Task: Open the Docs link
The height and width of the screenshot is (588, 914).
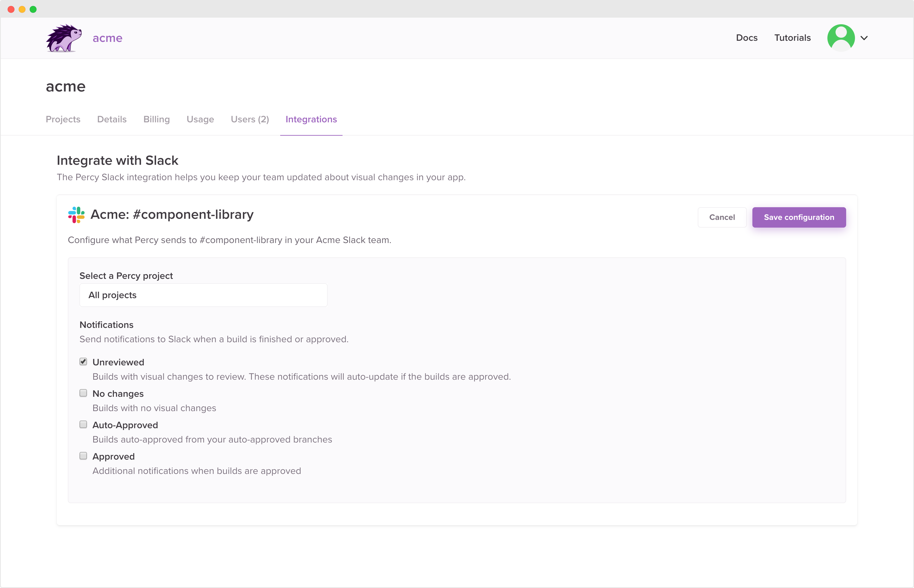Action: click(x=747, y=38)
